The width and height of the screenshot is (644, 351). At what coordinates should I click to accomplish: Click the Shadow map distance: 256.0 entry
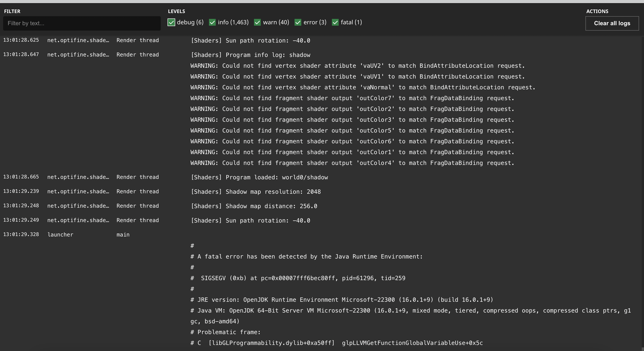pos(254,206)
